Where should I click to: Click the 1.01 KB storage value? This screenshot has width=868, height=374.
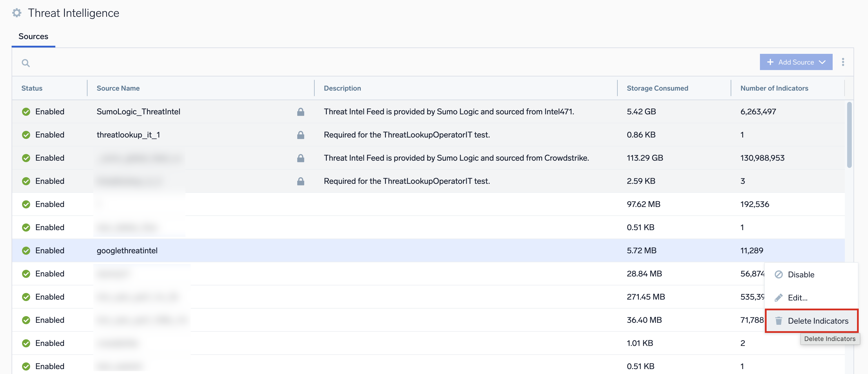coord(640,343)
